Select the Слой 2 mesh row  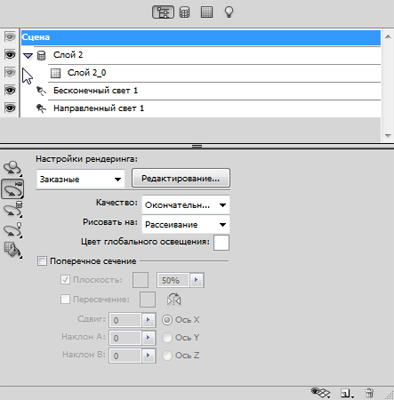[x=201, y=55]
